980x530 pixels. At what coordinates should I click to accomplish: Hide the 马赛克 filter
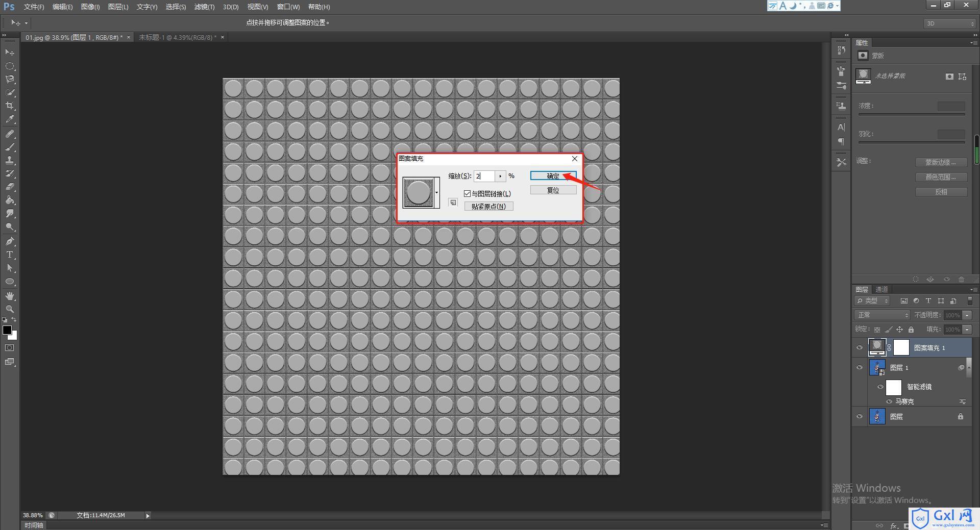tap(889, 401)
